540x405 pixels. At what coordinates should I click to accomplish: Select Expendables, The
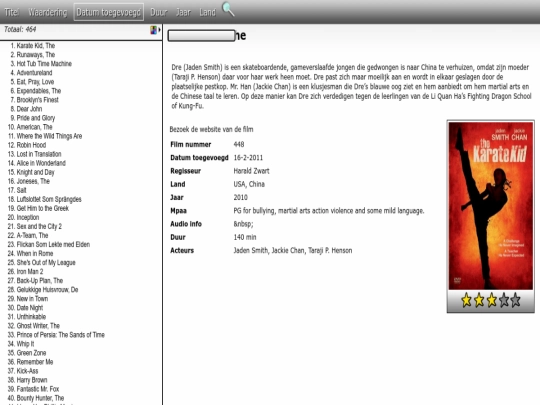39,91
